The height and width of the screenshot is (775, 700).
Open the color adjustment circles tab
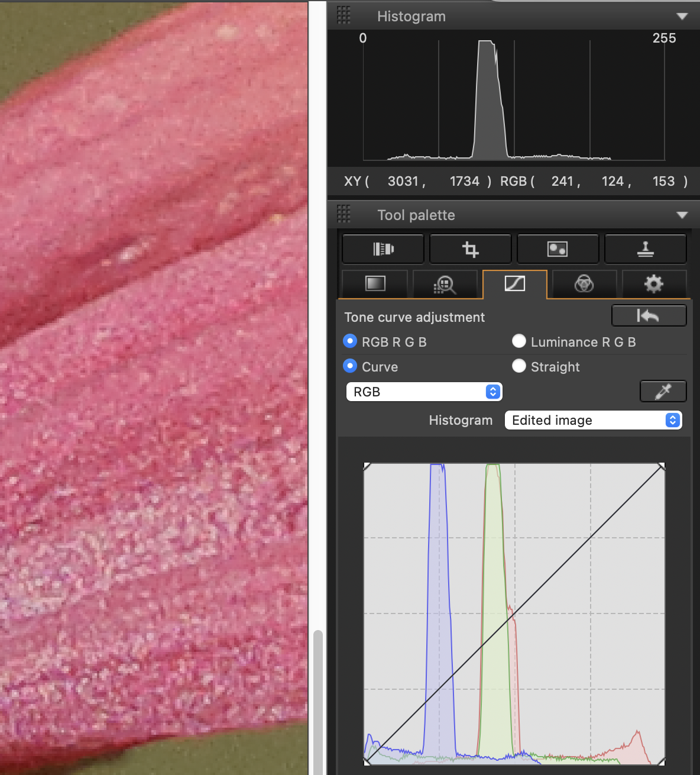[x=584, y=284]
